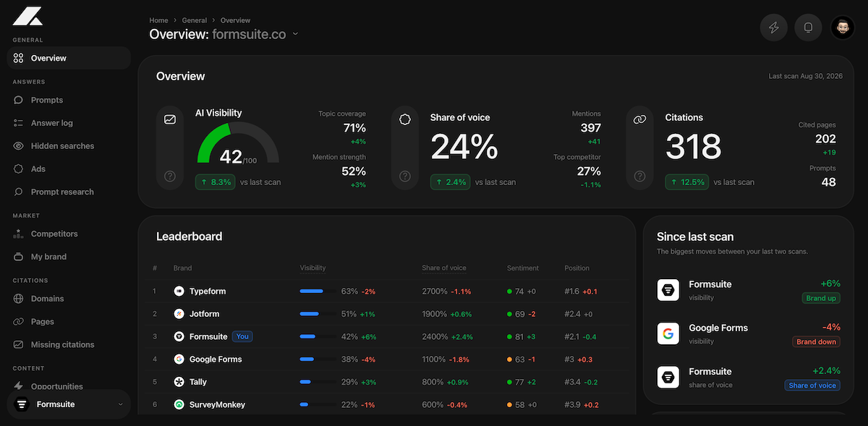The image size is (868, 426).
Task: Click the logo at top left
Action: pos(27,16)
